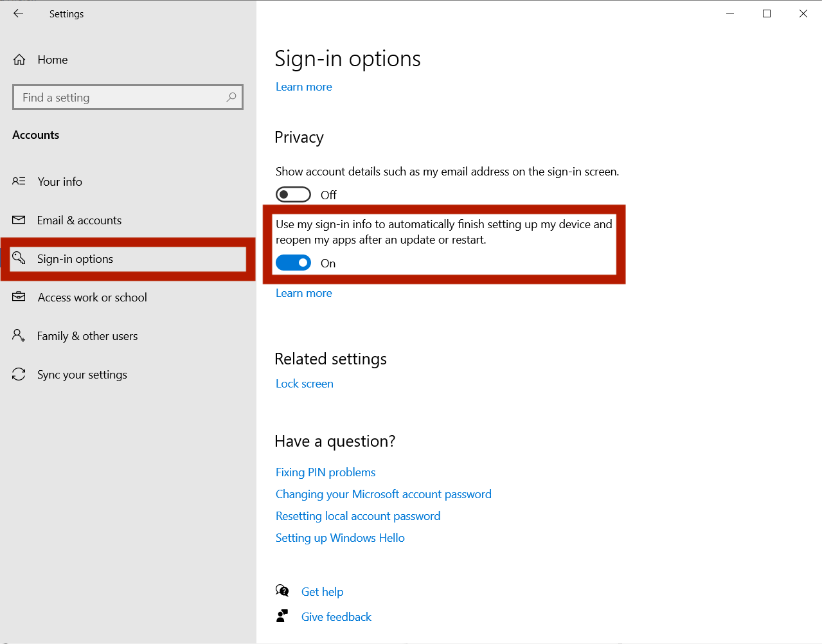Select Sign-in options in sidebar
This screenshot has height=644, width=822.
[75, 259]
